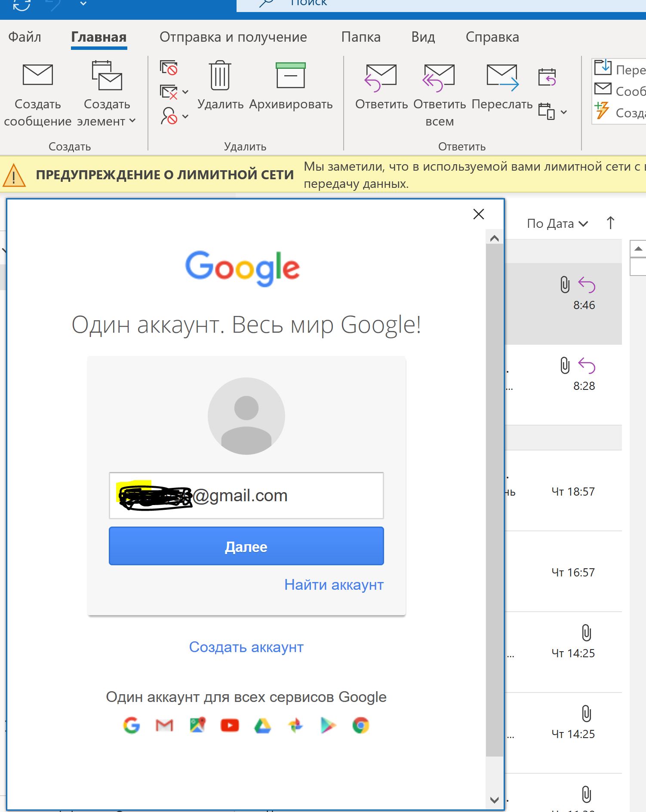This screenshot has height=812, width=646.
Task: Click the profile avatar placeholder
Action: click(x=246, y=416)
